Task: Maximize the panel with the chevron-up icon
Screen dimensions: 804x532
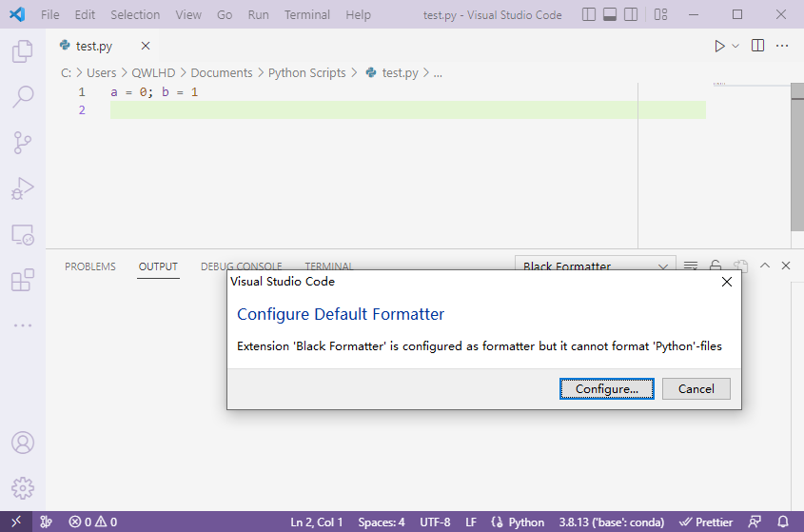Action: coord(765,266)
